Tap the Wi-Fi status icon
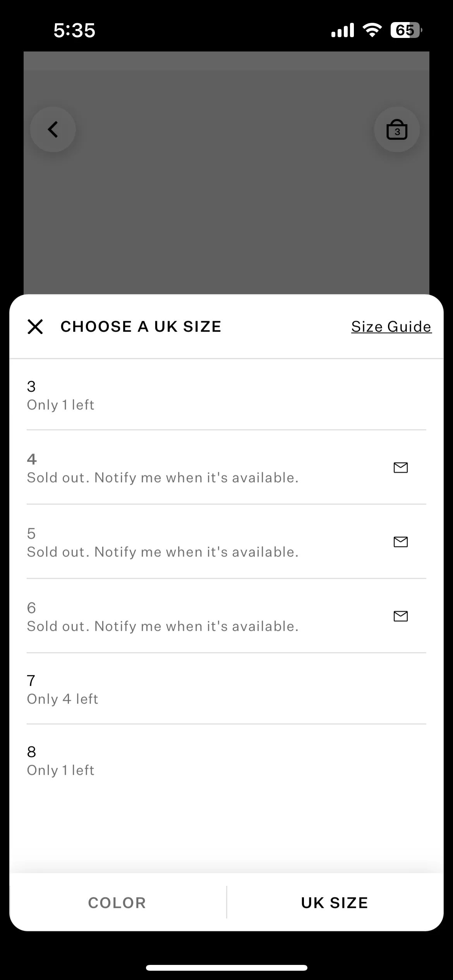Viewport: 453px width, 980px height. (x=372, y=30)
